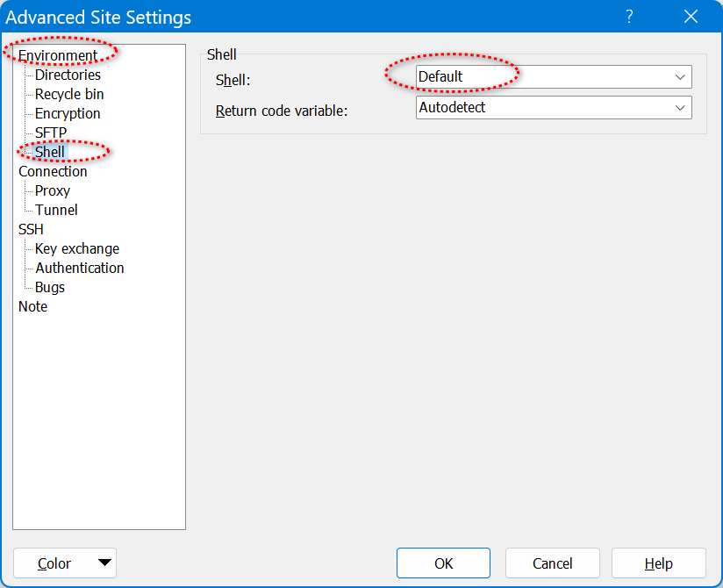Click the Connection tree node
Viewport: 723px width, 588px height.
53,171
